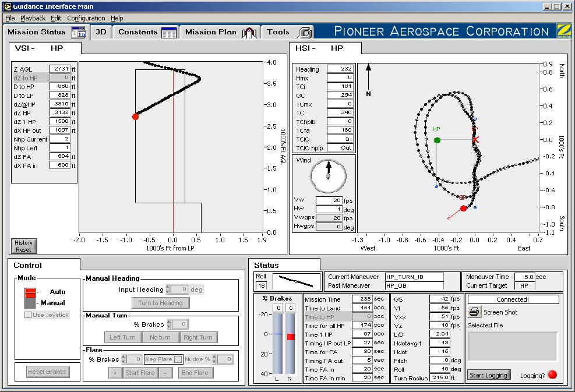
Task: Click the Right Turn button
Action: 198,337
